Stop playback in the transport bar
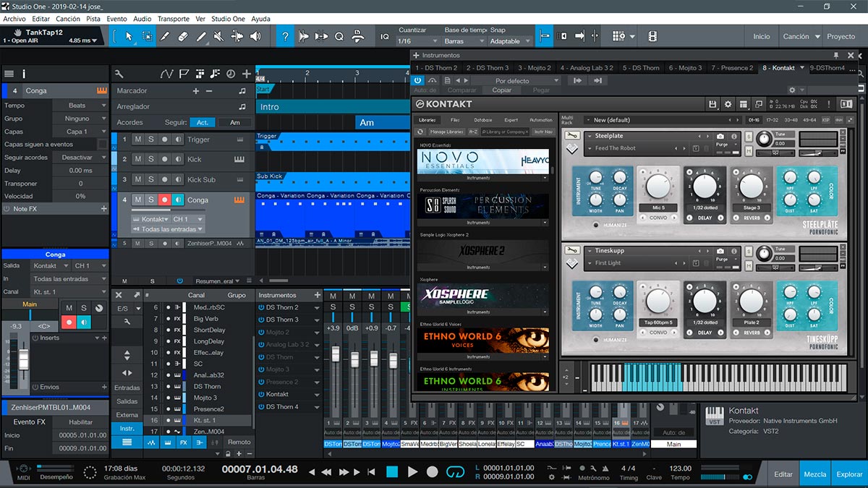Screen dimensions: 868x488 click(x=392, y=471)
